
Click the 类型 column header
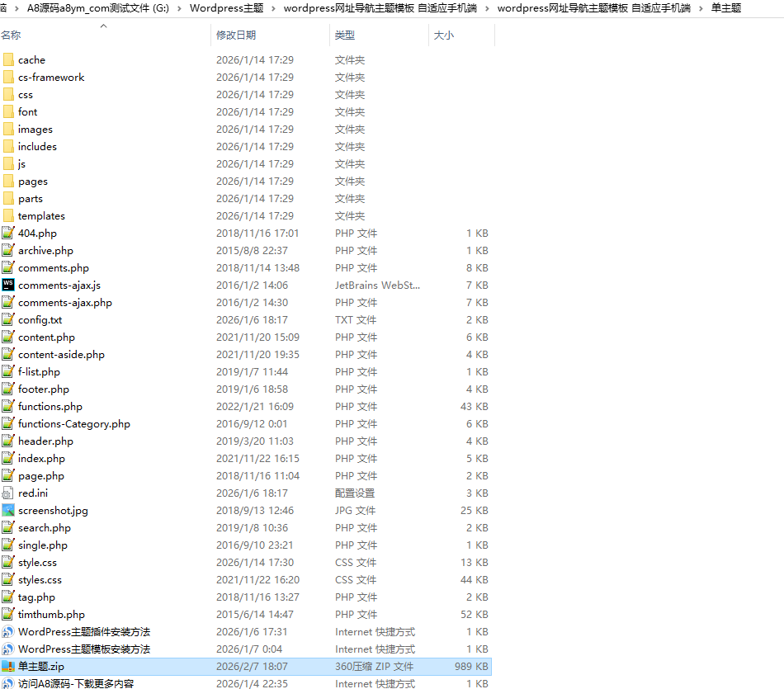(x=344, y=35)
